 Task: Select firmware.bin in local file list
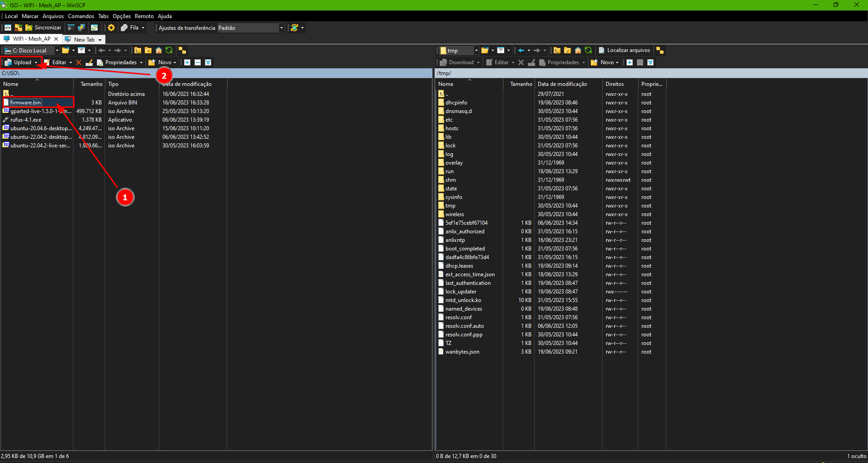(x=26, y=103)
